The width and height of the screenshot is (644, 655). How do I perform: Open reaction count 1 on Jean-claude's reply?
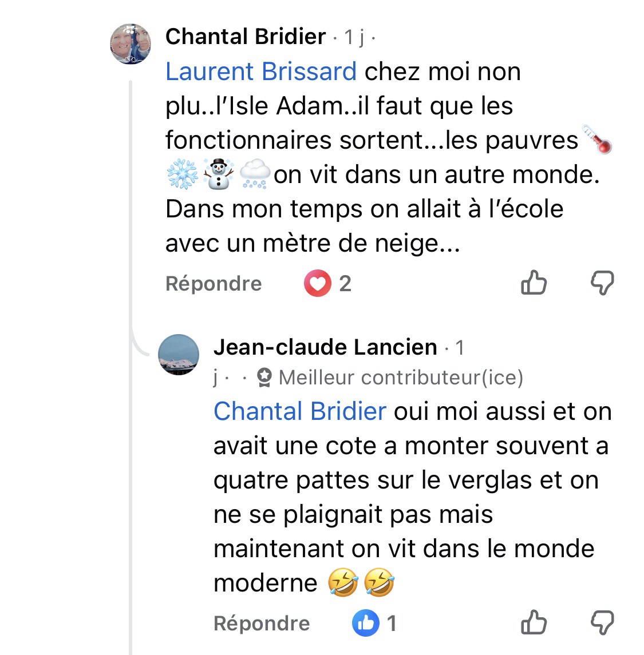click(x=392, y=624)
